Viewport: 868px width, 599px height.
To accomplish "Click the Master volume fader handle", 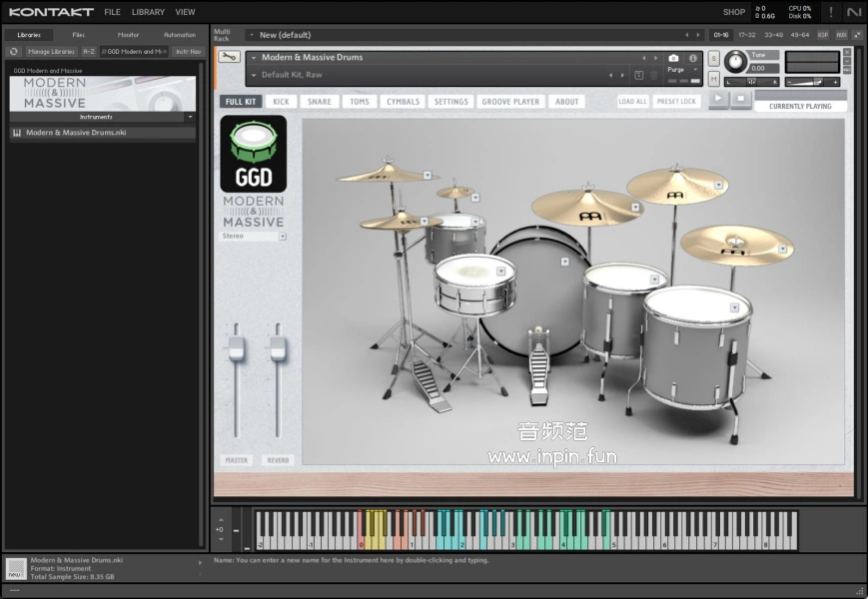I will (237, 347).
